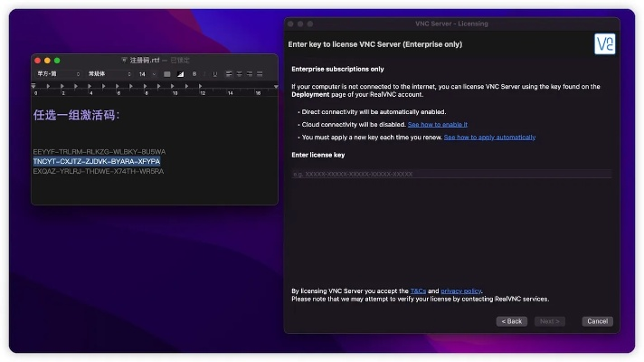Screen dimensions: 644x362
Task: Open See how to apply automatically link
Action: (489, 138)
